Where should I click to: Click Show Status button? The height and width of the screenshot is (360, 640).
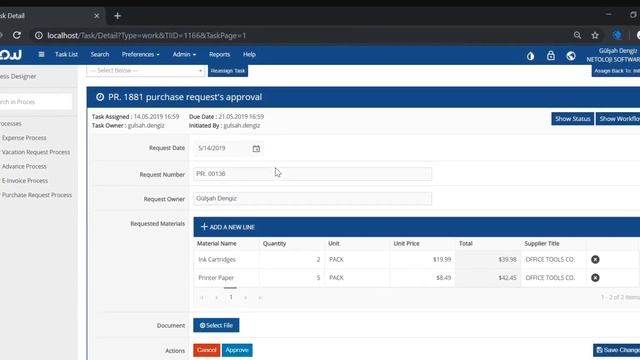572,119
